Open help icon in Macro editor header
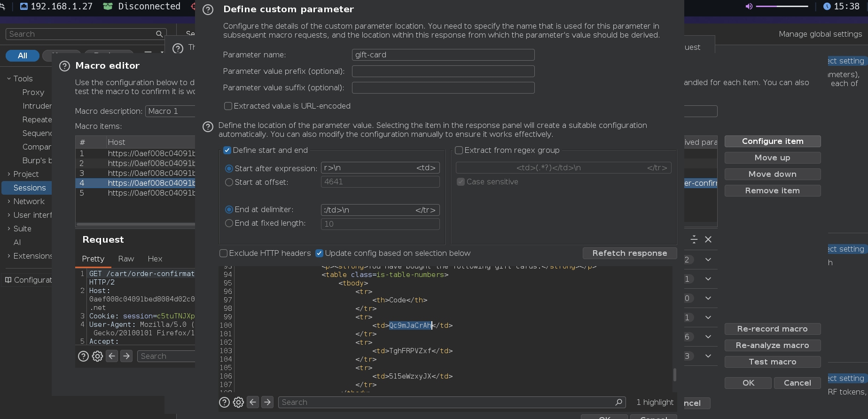 coord(64,66)
